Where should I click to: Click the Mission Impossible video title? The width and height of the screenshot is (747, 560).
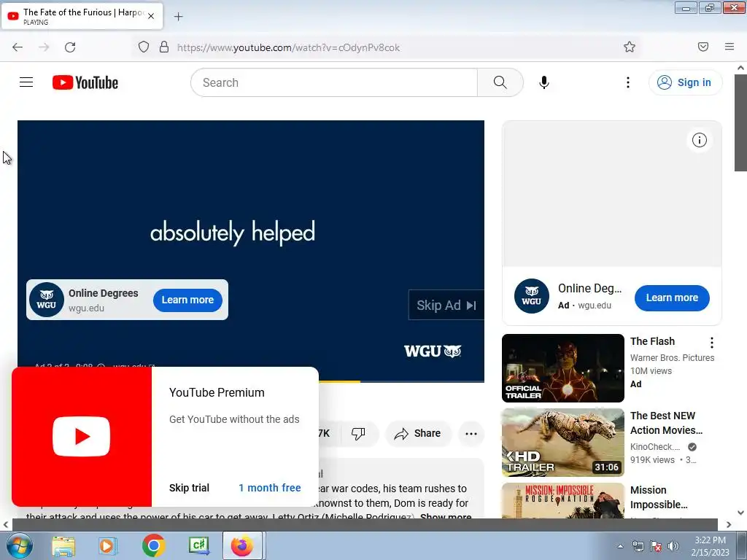659,497
